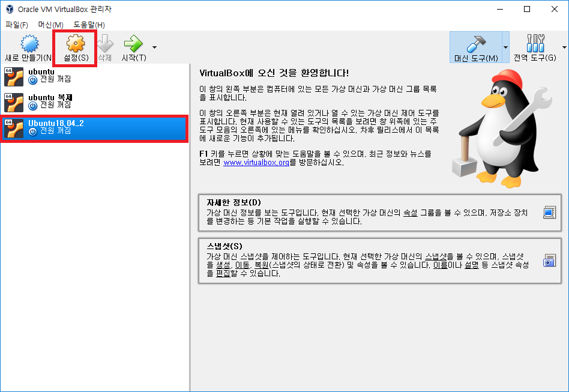Select the Ubuntu18.04_2 virtual machine
The width and height of the screenshot is (569, 392).
click(x=94, y=128)
